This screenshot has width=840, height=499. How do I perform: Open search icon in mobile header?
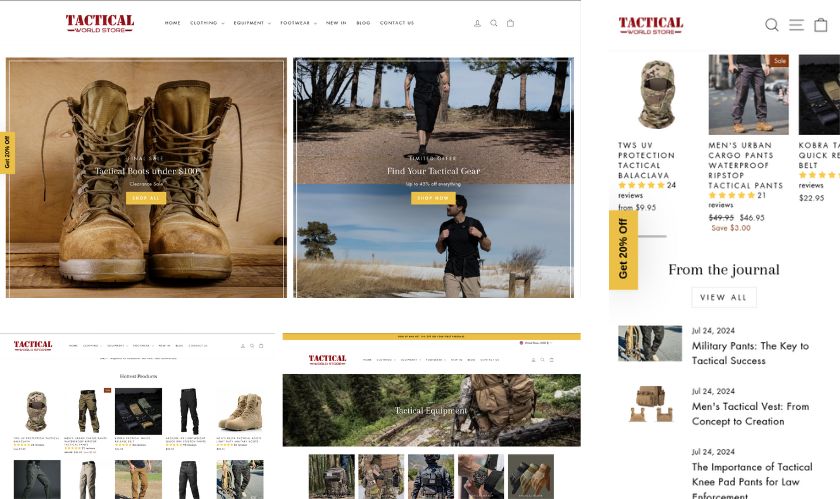coord(772,25)
